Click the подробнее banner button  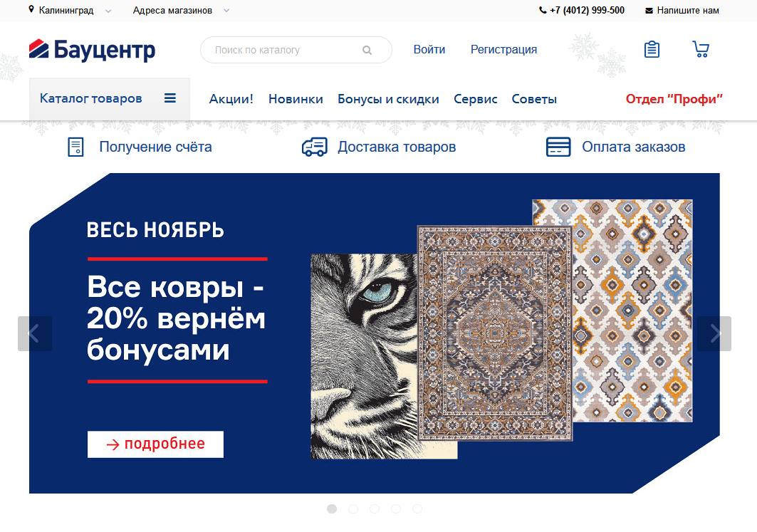[155, 444]
